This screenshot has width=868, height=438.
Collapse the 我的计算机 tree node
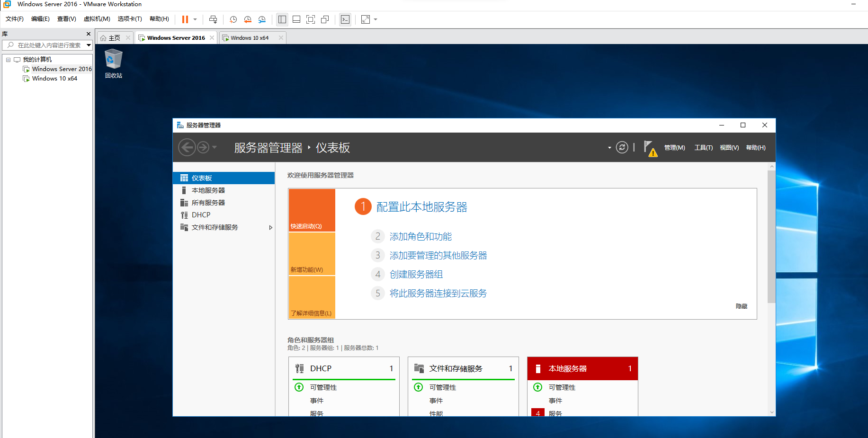pyautogui.click(x=8, y=60)
